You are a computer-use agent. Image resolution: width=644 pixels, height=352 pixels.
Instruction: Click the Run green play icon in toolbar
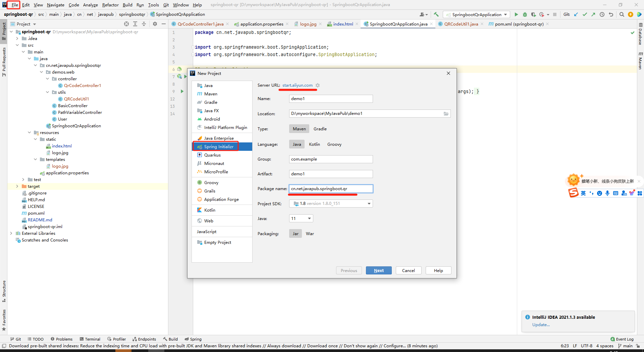click(x=516, y=14)
